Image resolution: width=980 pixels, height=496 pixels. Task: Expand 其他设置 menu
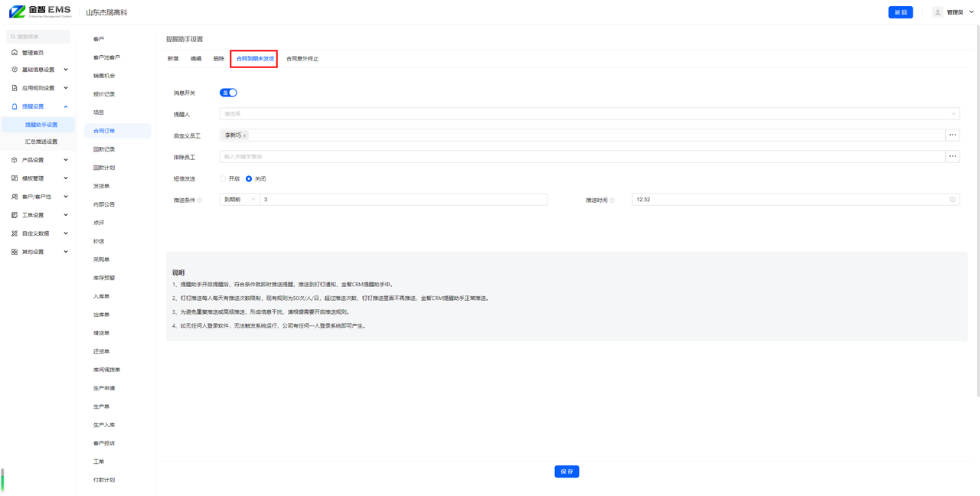[x=66, y=252]
